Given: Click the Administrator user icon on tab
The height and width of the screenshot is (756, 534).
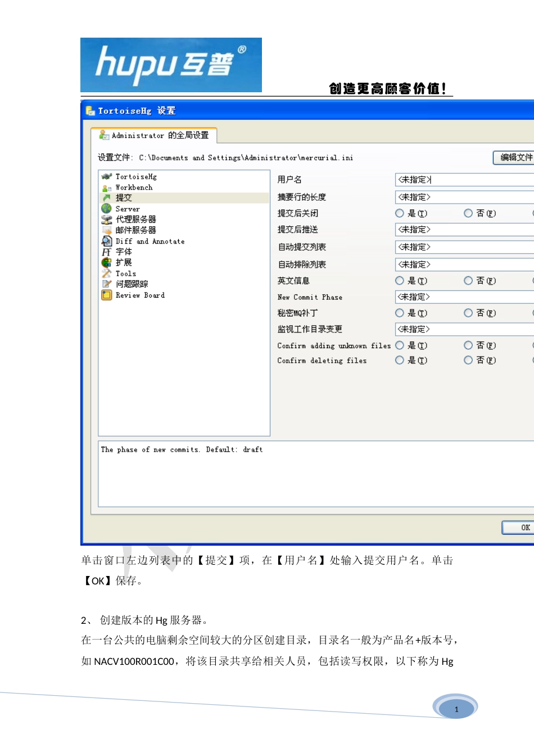Looking at the screenshot, I should [104, 135].
